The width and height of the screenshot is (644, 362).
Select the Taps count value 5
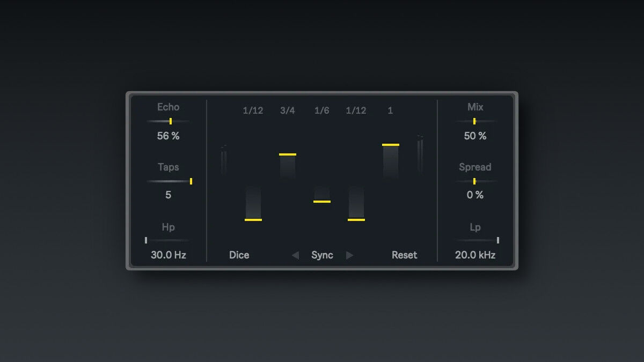[168, 195]
